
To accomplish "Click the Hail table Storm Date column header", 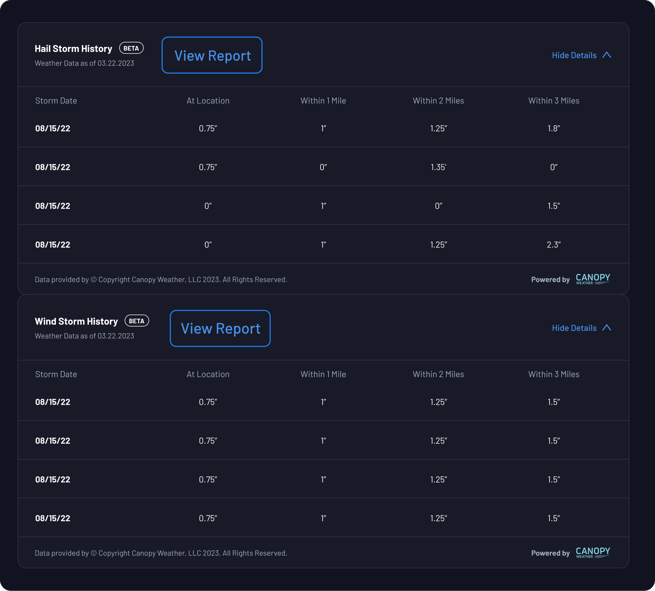I will coord(56,101).
